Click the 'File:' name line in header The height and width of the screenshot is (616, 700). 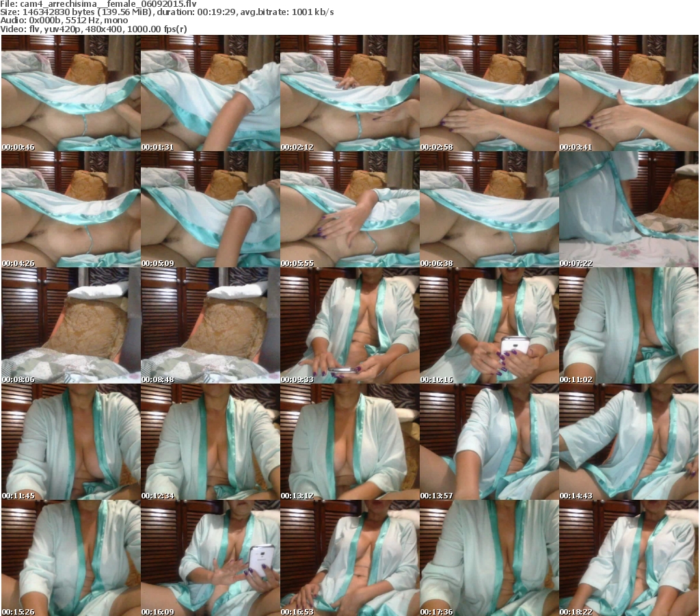coord(98,4)
